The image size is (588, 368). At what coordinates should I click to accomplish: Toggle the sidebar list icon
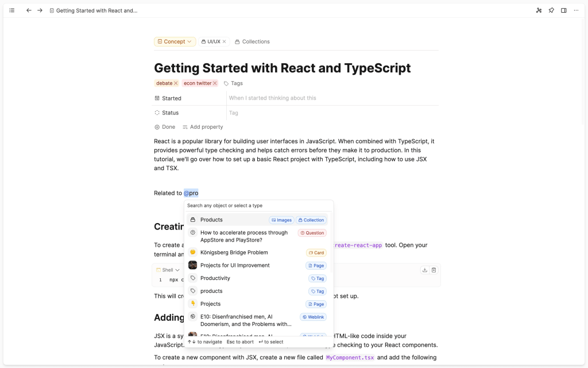point(12,10)
